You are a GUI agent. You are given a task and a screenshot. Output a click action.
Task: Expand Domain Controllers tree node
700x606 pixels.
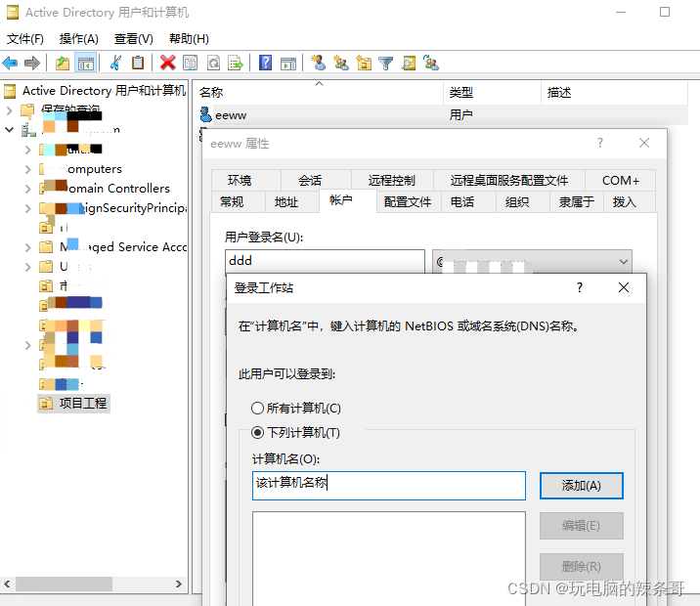tap(28, 189)
